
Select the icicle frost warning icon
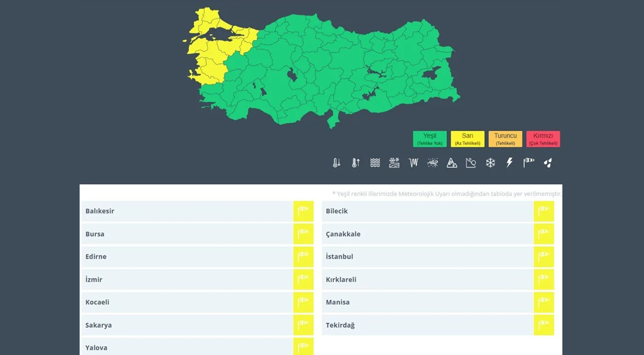414,163
